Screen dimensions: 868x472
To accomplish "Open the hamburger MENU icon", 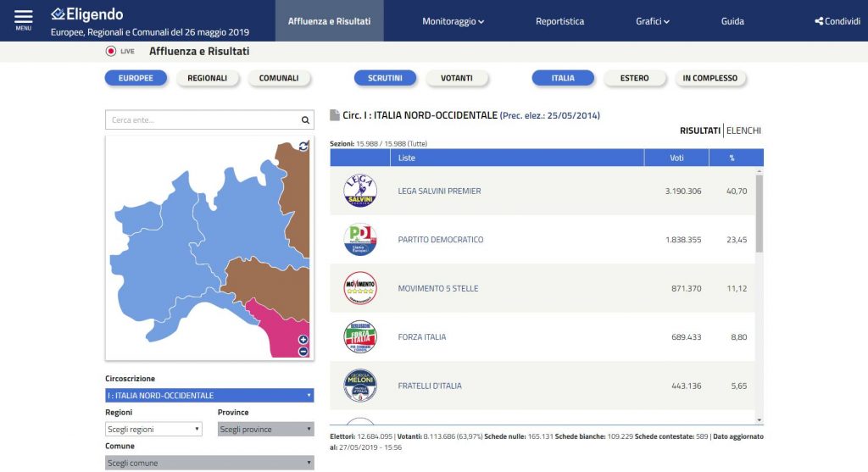I will (x=23, y=20).
